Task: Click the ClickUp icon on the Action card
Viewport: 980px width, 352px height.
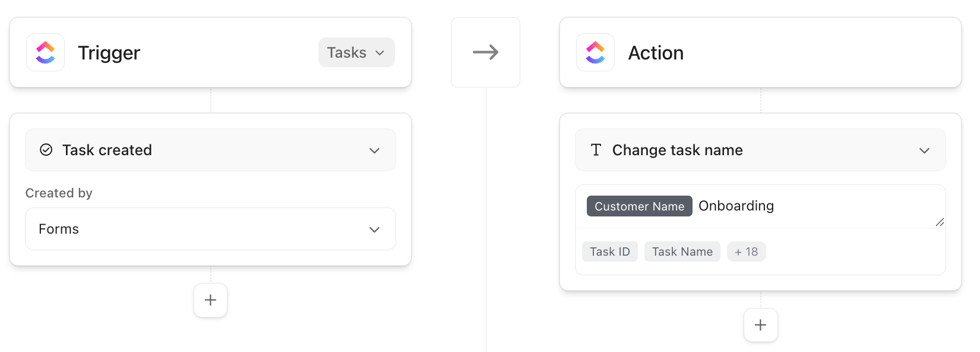Action: pyautogui.click(x=595, y=52)
